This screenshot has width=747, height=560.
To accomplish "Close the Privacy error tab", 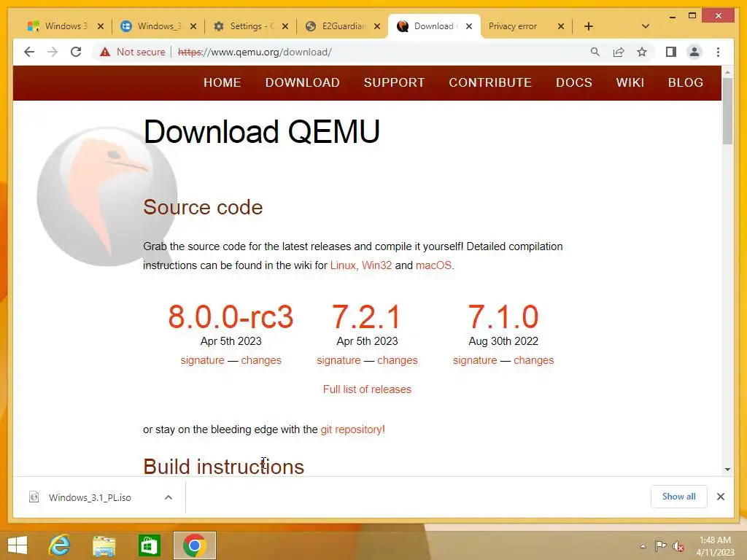I will point(561,26).
